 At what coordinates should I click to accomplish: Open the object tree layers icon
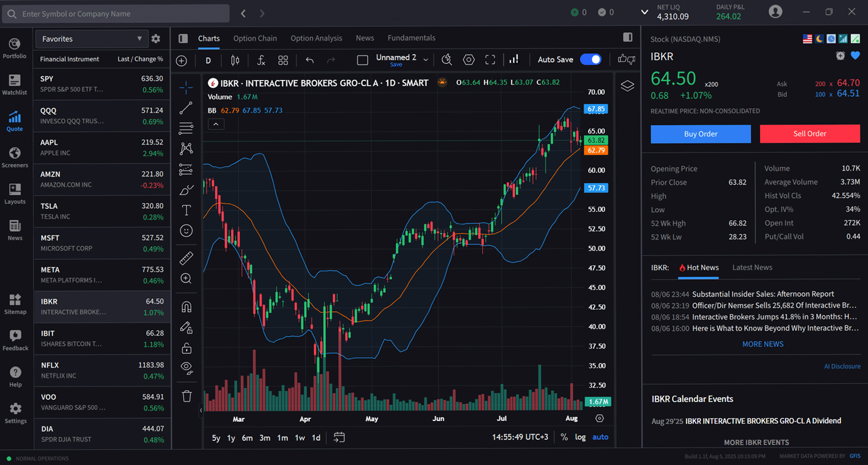[x=627, y=86]
